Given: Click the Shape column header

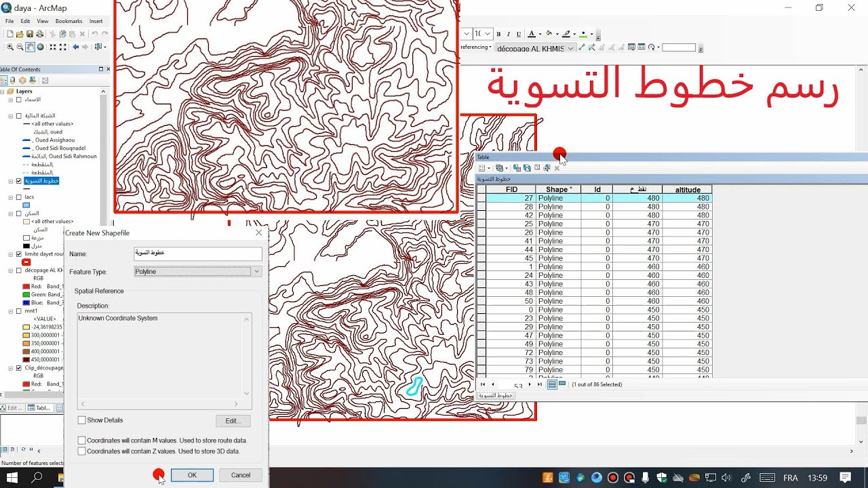Looking at the screenshot, I should pos(558,190).
